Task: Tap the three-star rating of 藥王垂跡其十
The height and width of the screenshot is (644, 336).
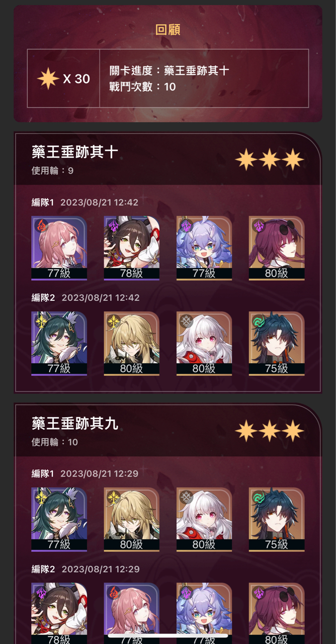Action: [x=270, y=159]
